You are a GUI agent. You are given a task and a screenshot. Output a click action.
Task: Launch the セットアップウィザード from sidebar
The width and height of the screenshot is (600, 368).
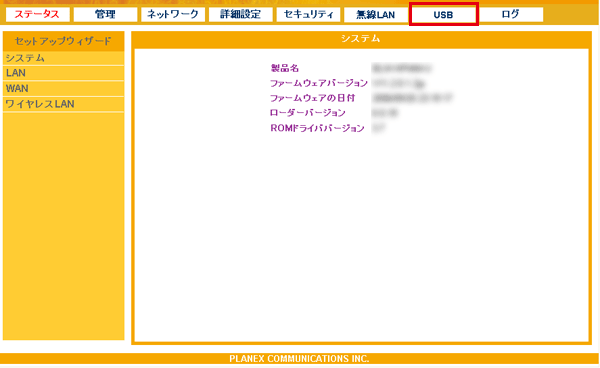64,41
